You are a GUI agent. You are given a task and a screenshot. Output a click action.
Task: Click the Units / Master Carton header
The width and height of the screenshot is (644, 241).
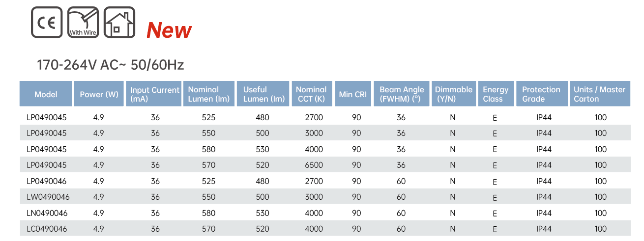(x=600, y=94)
